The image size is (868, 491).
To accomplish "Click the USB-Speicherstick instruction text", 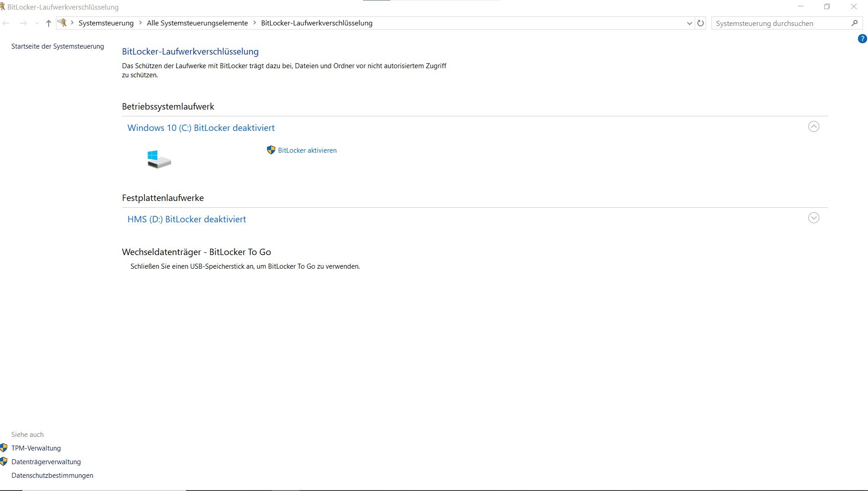I will coord(245,266).
